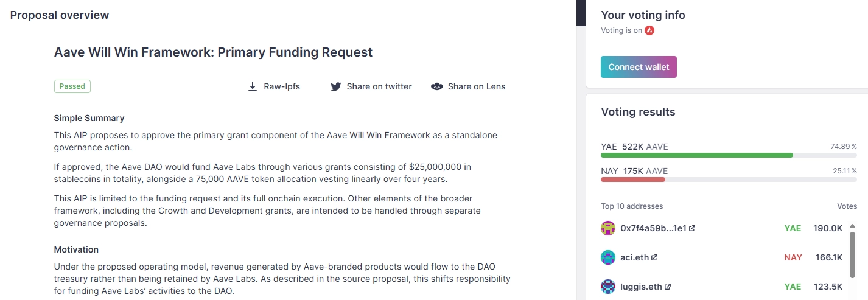Open external link icon beside luggis.eth
Viewport: 868px width, 300px height.
click(x=668, y=287)
